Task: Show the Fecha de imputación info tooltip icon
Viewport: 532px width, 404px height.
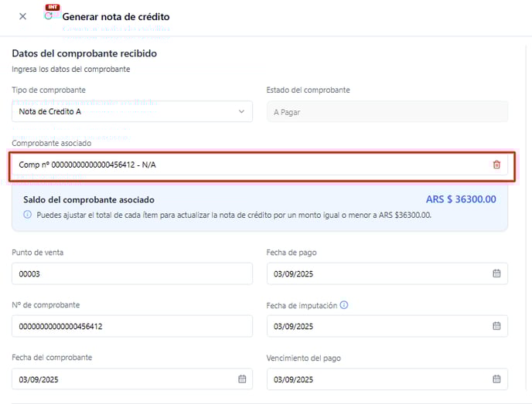Action: point(344,305)
